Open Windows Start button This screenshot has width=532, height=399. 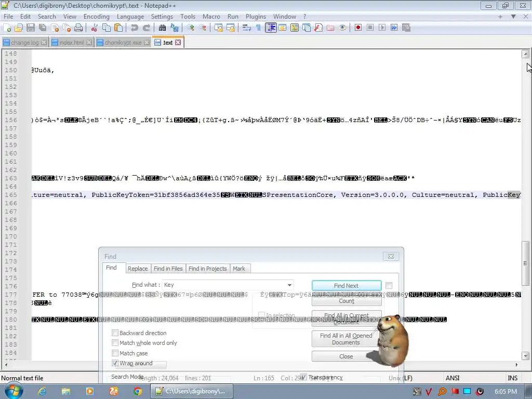point(14,391)
